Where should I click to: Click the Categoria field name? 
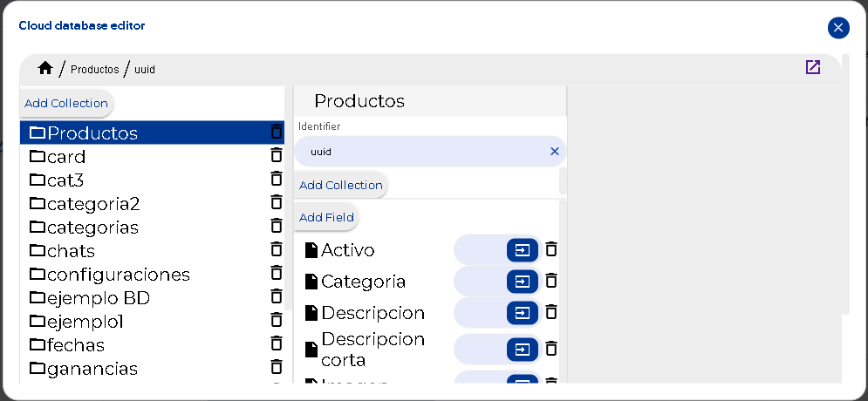coord(363,282)
